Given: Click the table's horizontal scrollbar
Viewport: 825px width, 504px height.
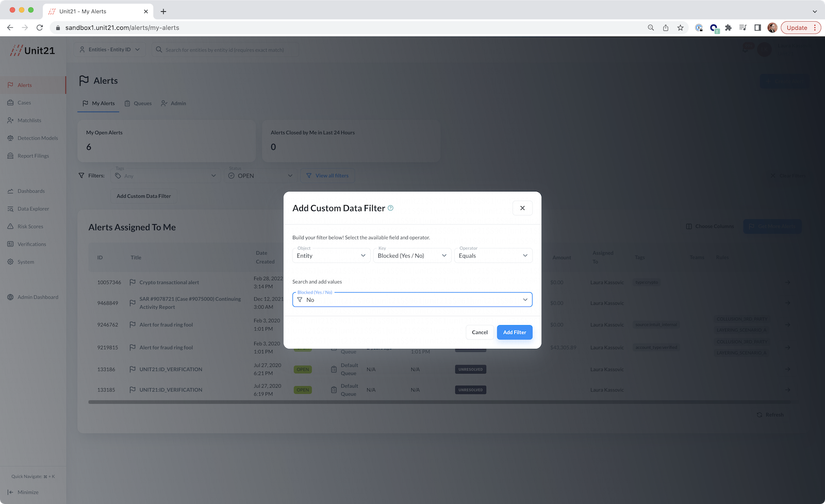Looking at the screenshot, I should (x=439, y=402).
